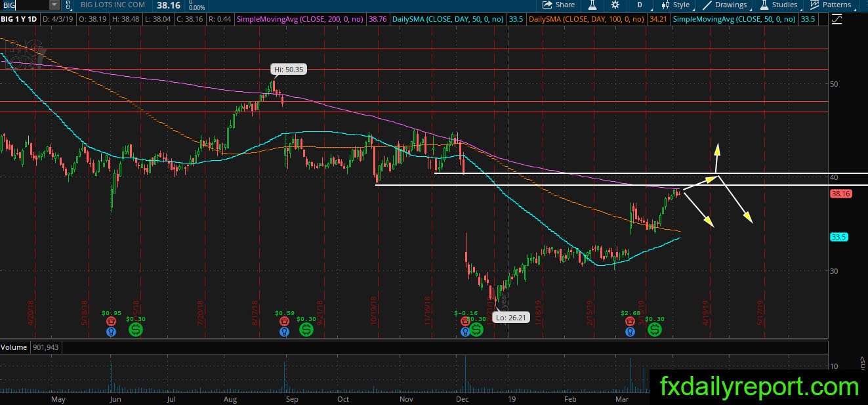The image size is (868, 405).
Task: Click the 38.76 SMA 200 value
Action: 377,19
